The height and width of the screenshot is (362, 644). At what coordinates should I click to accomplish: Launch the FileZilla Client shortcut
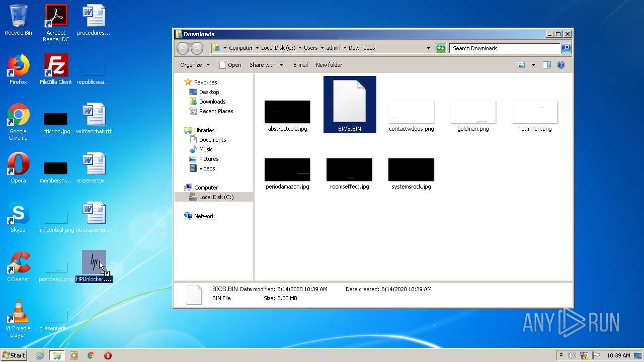56,69
